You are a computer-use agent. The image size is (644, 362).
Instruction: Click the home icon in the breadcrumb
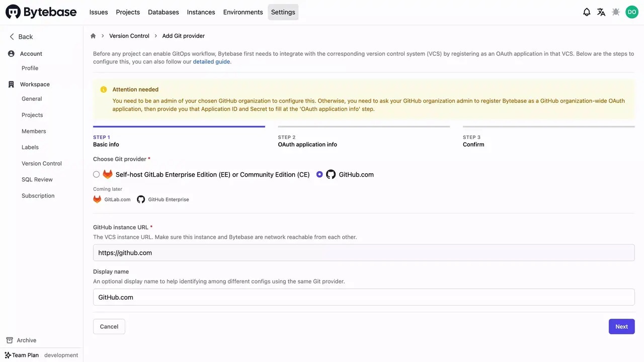click(x=93, y=36)
